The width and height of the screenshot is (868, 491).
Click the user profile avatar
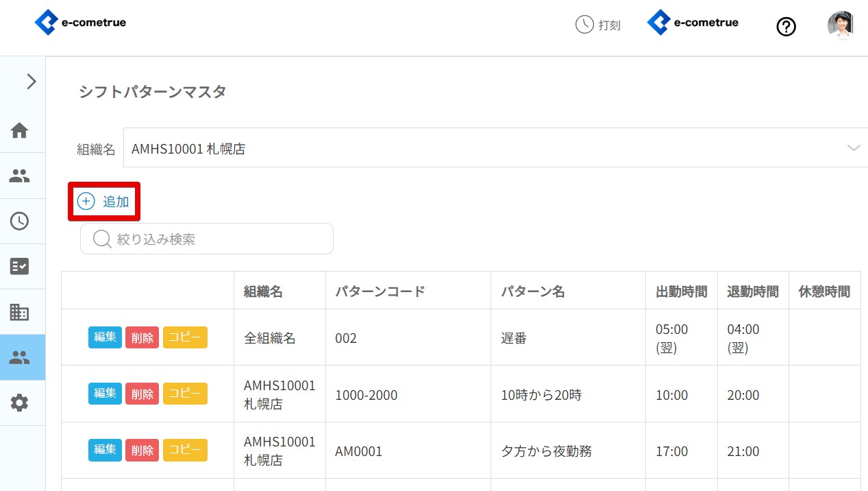pos(840,25)
